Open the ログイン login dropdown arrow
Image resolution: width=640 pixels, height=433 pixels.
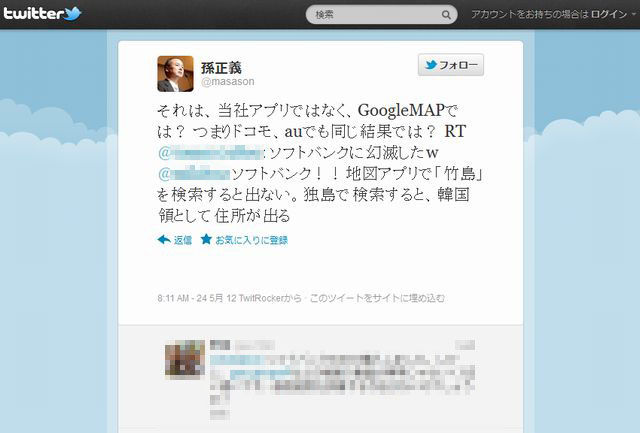634,14
